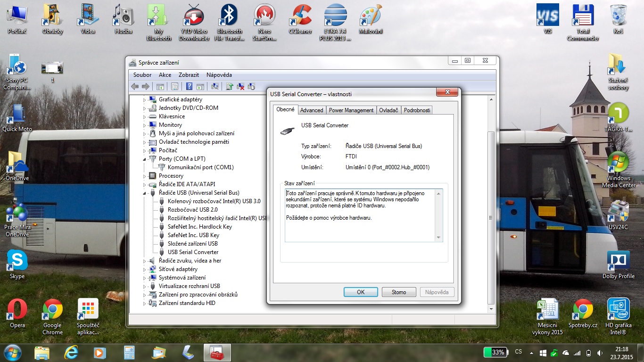Open Internet Explorer from the taskbar
This screenshot has width=644, height=362.
[x=71, y=352]
